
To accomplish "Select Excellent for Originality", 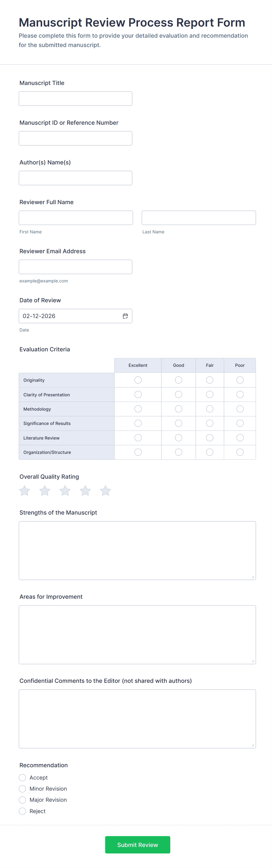I will coord(138,380).
